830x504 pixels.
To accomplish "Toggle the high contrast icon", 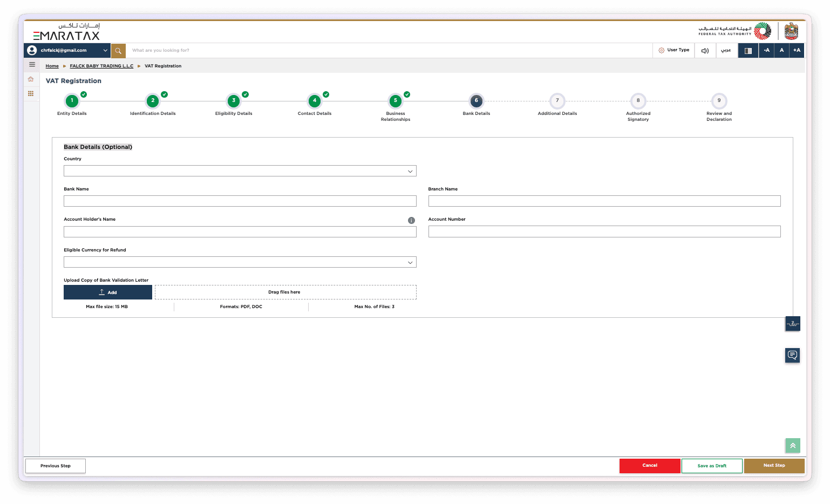I will 748,51.
